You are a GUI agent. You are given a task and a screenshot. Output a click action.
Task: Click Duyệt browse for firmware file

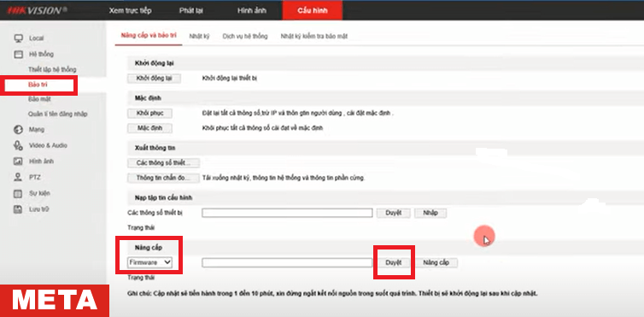tap(393, 263)
